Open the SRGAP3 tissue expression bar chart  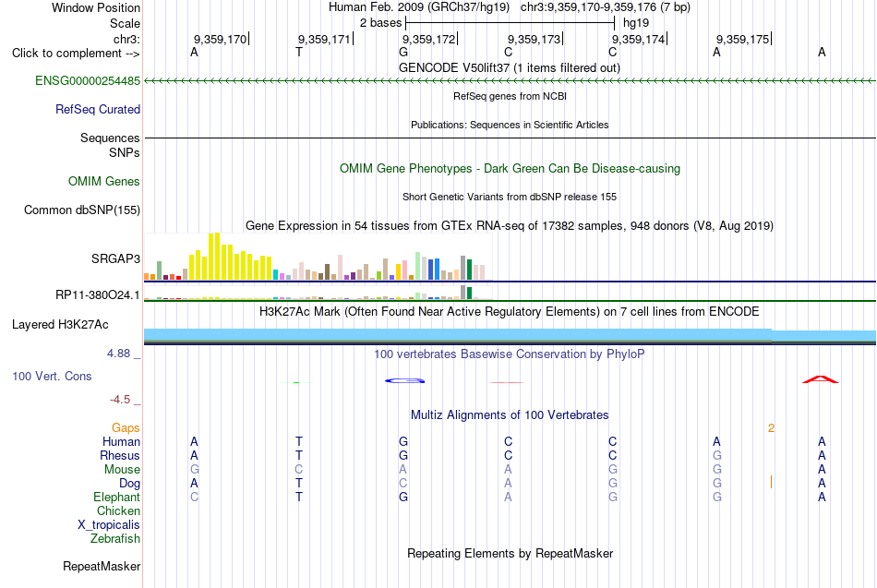(318, 257)
